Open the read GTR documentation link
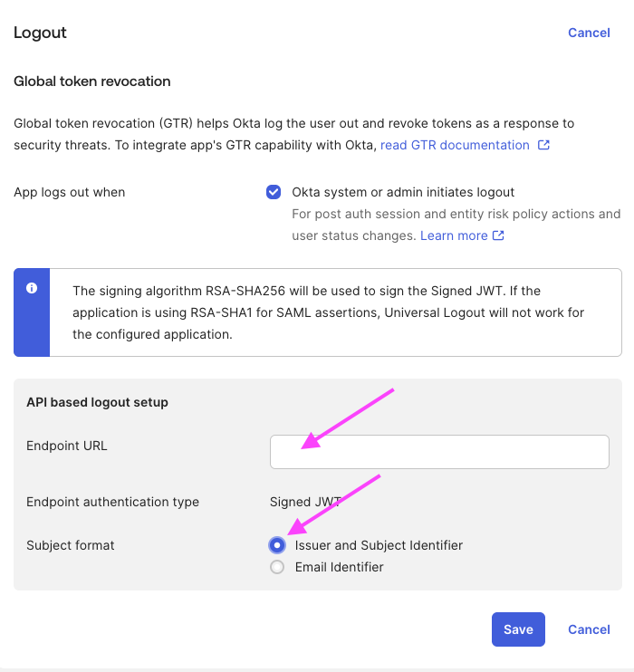This screenshot has width=634, height=672. (455, 145)
